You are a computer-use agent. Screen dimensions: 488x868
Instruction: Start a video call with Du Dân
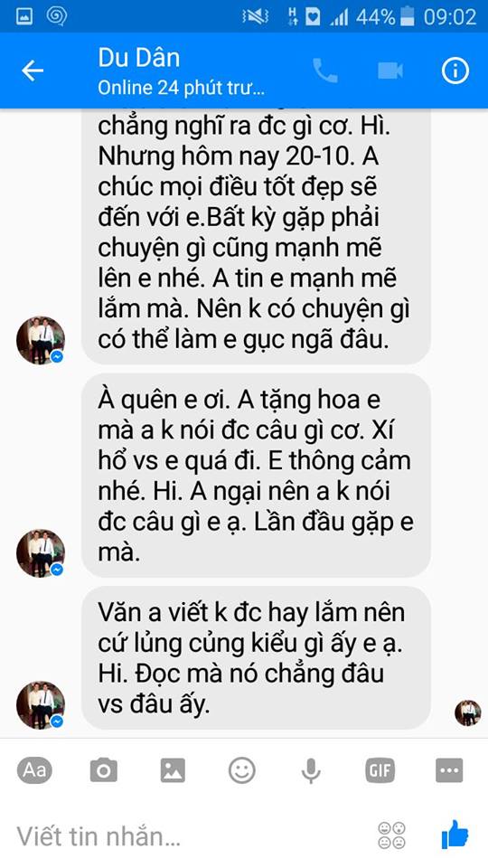click(x=390, y=71)
